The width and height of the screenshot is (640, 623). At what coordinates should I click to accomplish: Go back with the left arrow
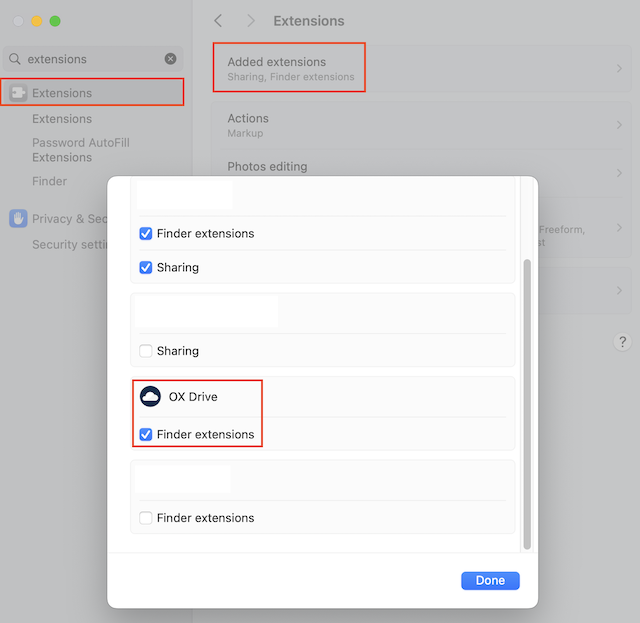tap(218, 21)
